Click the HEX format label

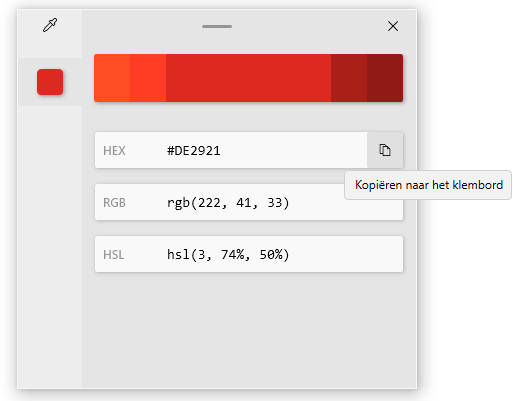pos(114,151)
